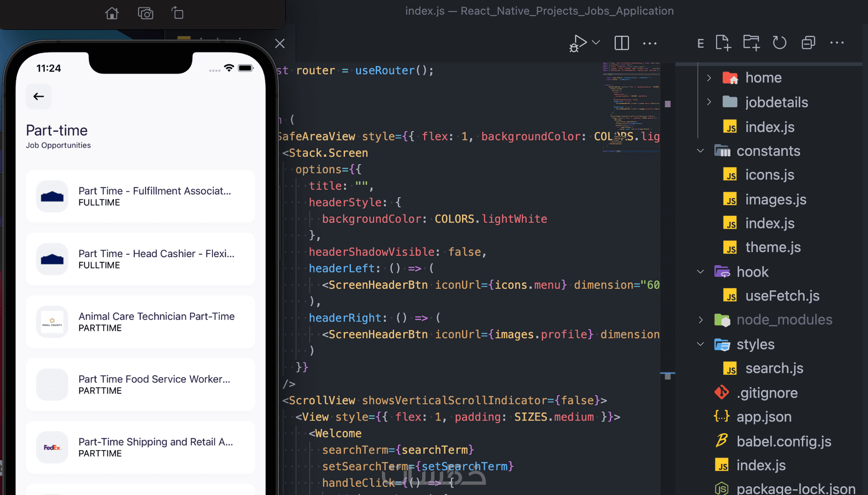Open index.js inside constants folder
This screenshot has height=495, width=868.
pos(769,224)
